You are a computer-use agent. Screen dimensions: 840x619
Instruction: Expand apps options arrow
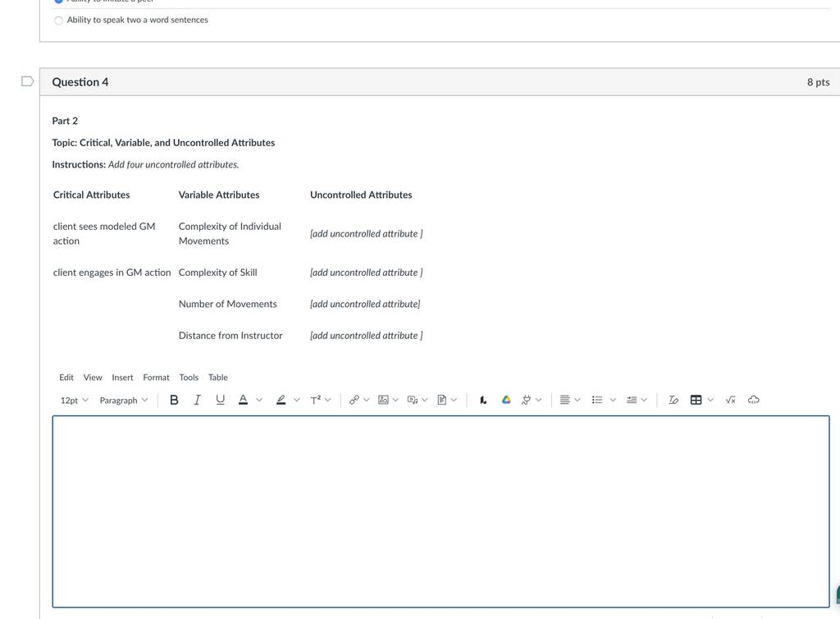(x=538, y=400)
